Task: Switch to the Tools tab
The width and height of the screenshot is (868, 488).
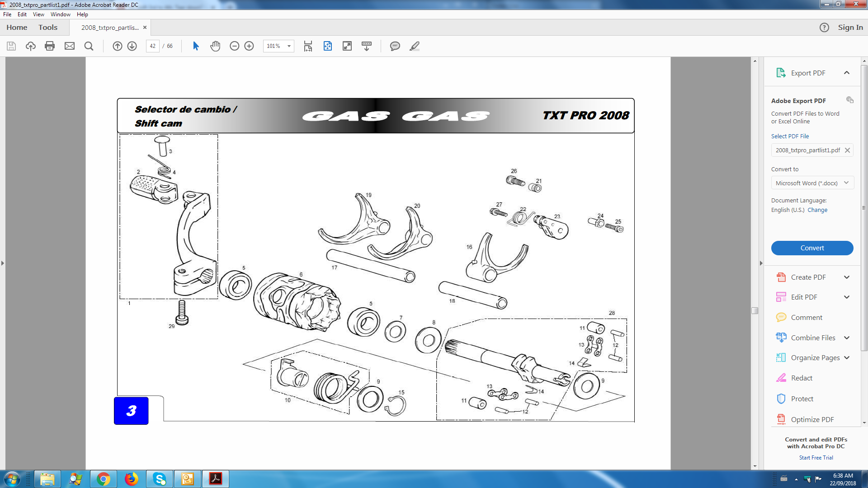Action: [x=48, y=28]
